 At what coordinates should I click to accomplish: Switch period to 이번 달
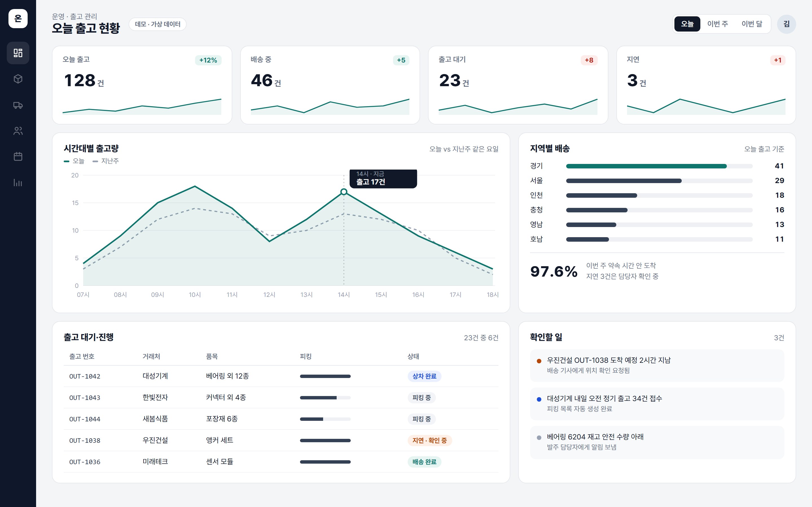click(x=752, y=24)
